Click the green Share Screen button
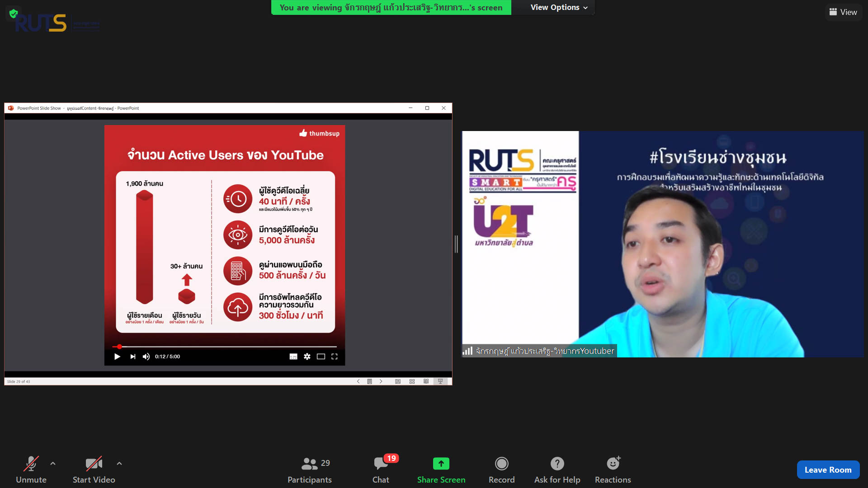Image resolution: width=868 pixels, height=488 pixels. (x=441, y=470)
